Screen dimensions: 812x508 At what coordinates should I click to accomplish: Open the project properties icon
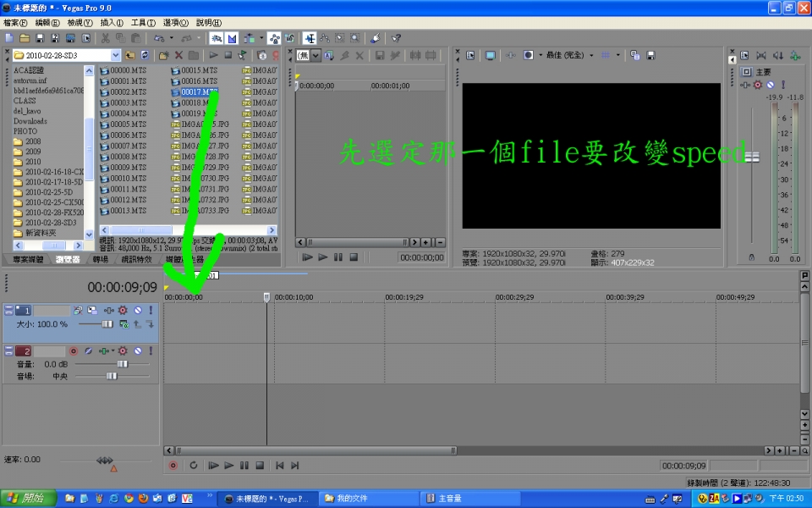[x=86, y=38]
